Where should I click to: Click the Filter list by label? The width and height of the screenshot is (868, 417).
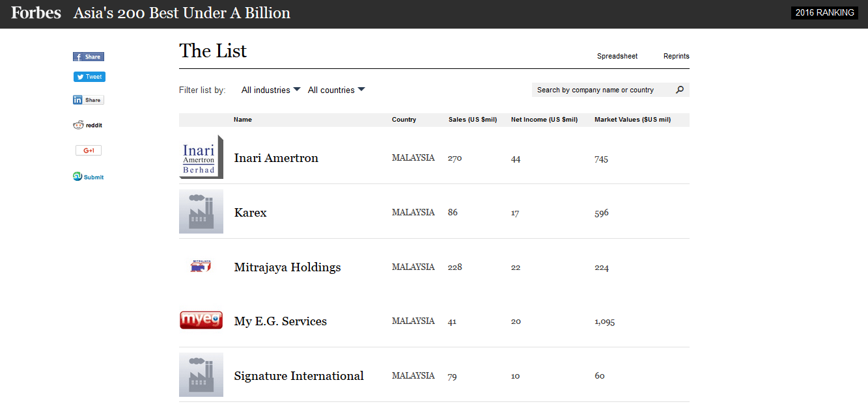(203, 90)
